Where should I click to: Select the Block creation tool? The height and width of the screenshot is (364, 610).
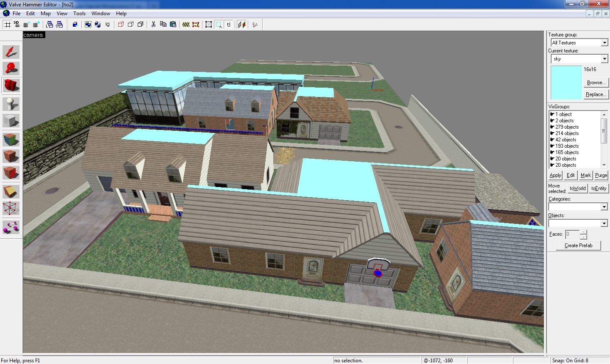[11, 121]
